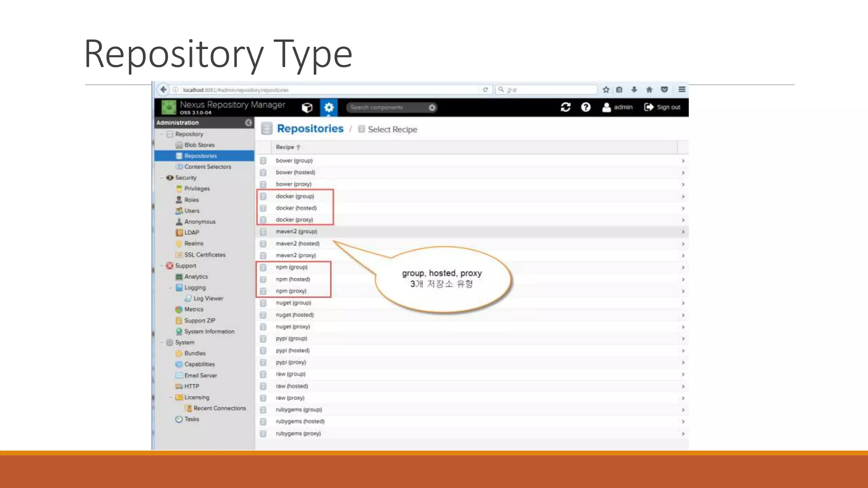
Task: Select Repositories in the sidebar
Action: pyautogui.click(x=204, y=156)
